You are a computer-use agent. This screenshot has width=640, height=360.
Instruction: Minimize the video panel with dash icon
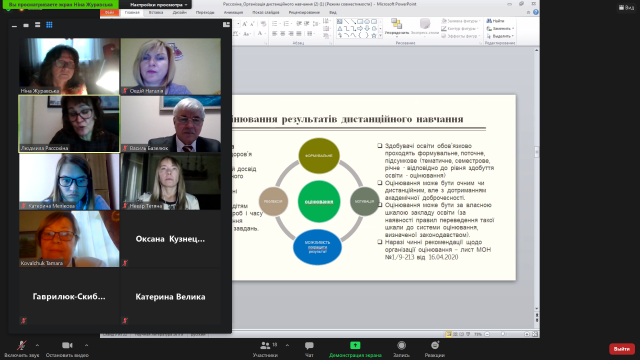[x=15, y=25]
